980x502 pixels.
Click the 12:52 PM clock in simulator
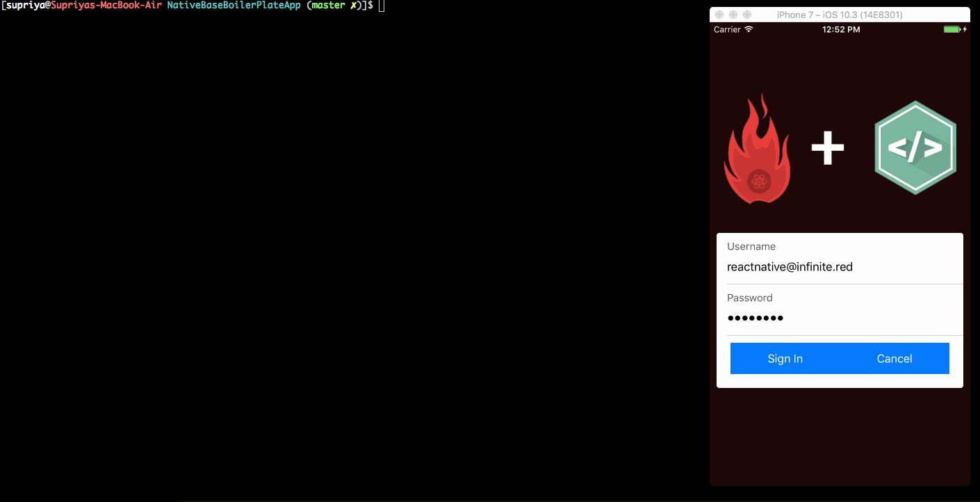(x=841, y=30)
